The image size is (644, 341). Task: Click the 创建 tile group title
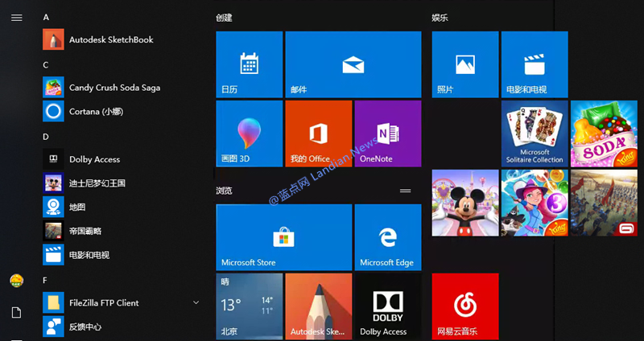(225, 18)
